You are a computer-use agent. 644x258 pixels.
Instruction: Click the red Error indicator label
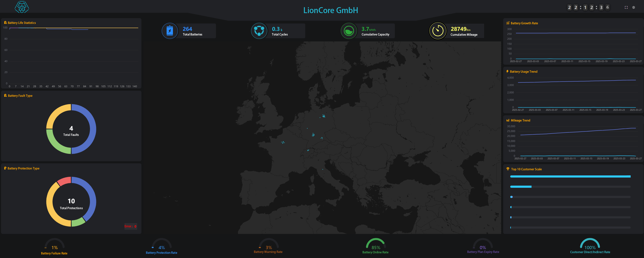point(130,226)
